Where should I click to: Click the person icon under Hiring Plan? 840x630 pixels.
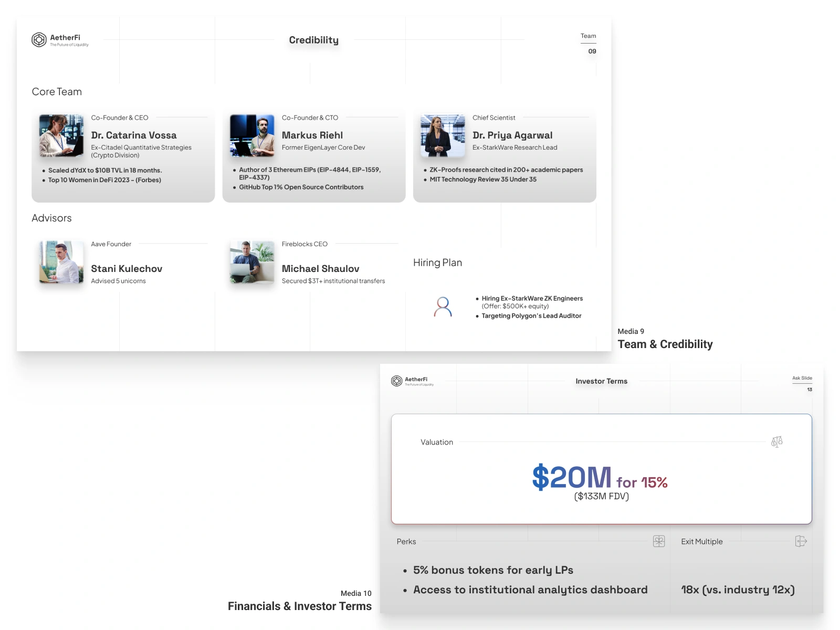[x=443, y=307]
